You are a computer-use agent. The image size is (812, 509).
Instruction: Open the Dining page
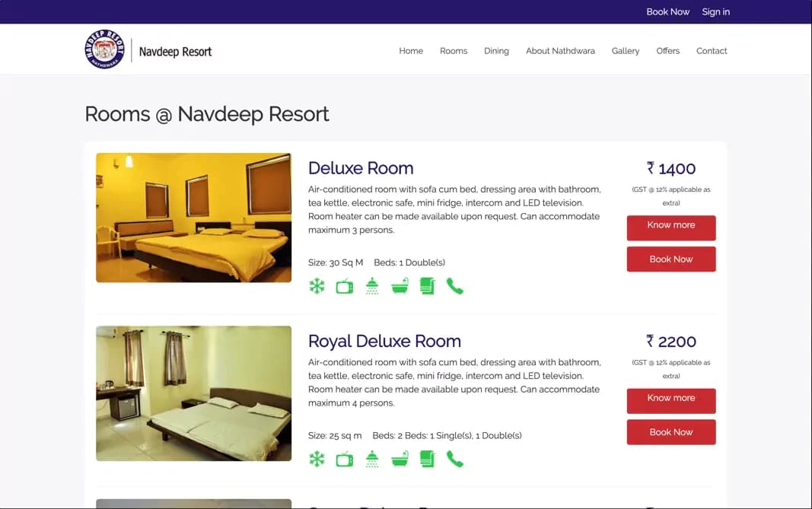pyautogui.click(x=497, y=51)
